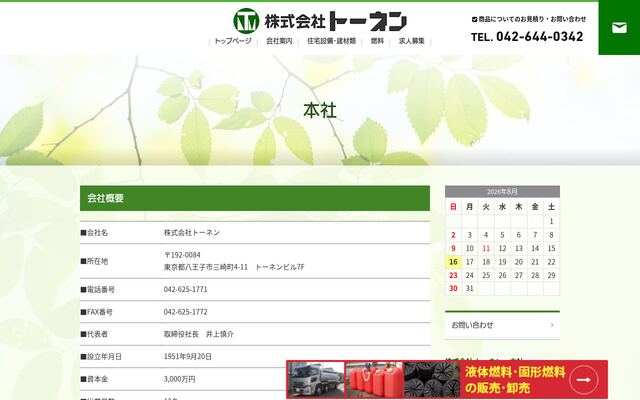Screen dimensions: 640x400
Task: Select calendar date 29
Action: tap(551, 276)
